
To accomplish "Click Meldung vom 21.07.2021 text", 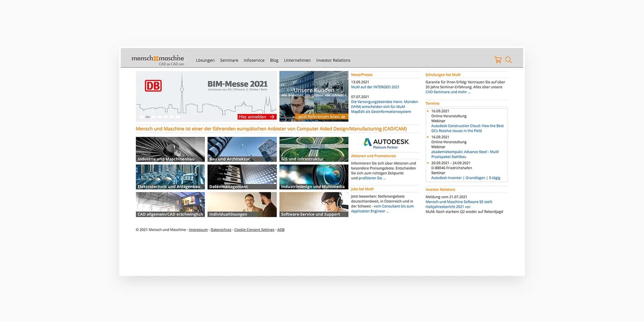I will (446, 197).
